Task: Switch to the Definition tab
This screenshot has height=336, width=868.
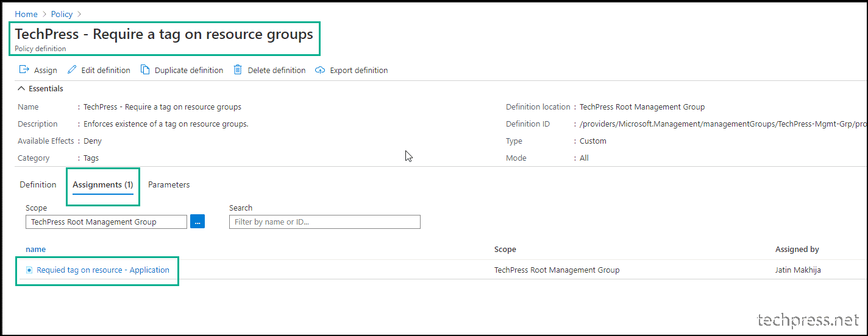Action: coord(38,184)
